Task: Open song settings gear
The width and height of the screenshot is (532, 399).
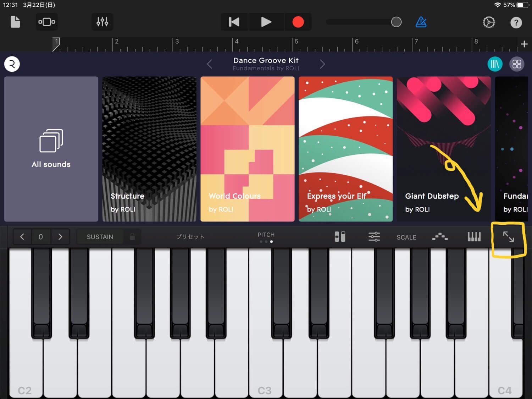Action: tap(489, 22)
